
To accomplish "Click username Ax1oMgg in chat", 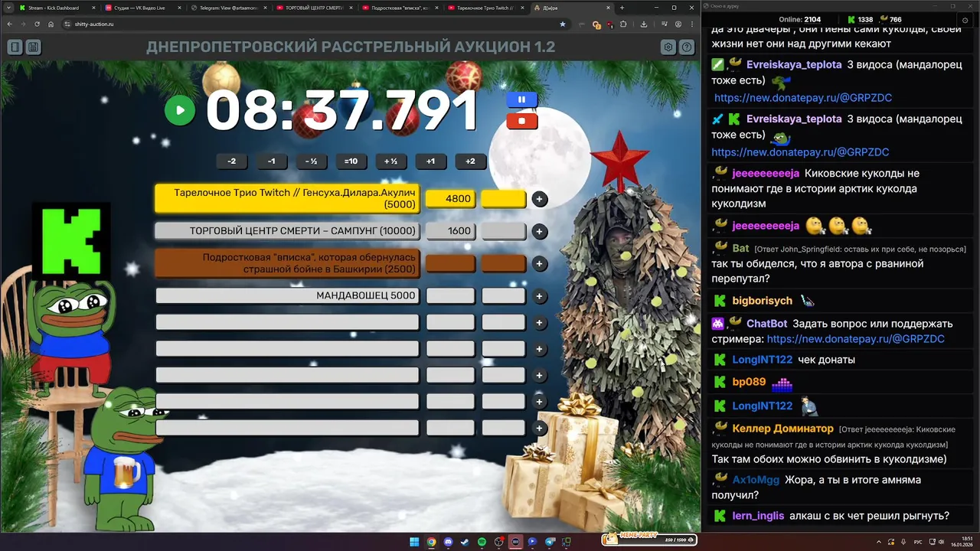I will pos(756,480).
